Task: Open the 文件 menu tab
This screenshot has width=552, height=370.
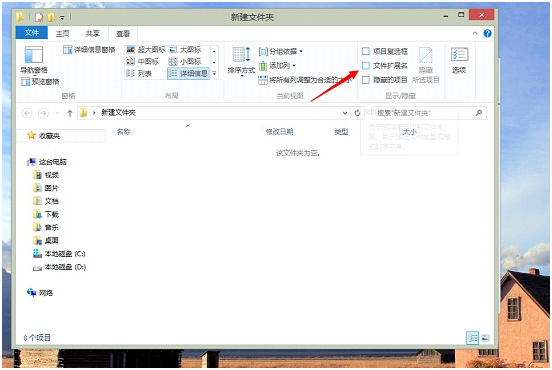Action: tap(32, 33)
